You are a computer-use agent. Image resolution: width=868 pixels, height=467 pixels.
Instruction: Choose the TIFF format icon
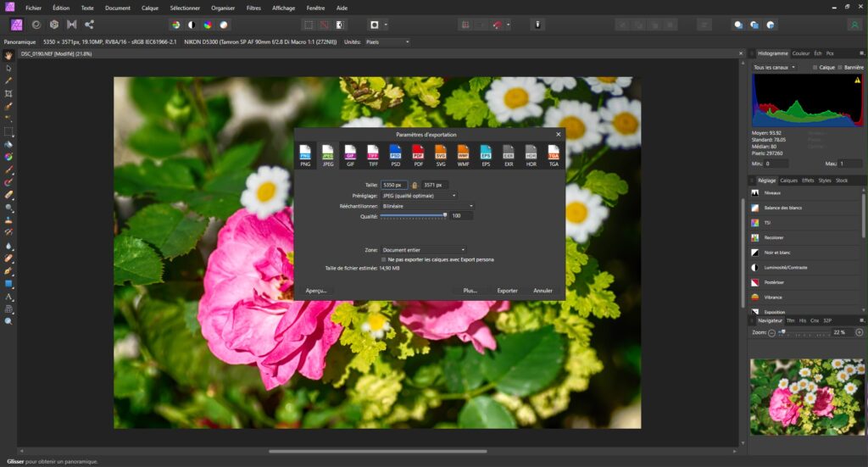tap(373, 154)
